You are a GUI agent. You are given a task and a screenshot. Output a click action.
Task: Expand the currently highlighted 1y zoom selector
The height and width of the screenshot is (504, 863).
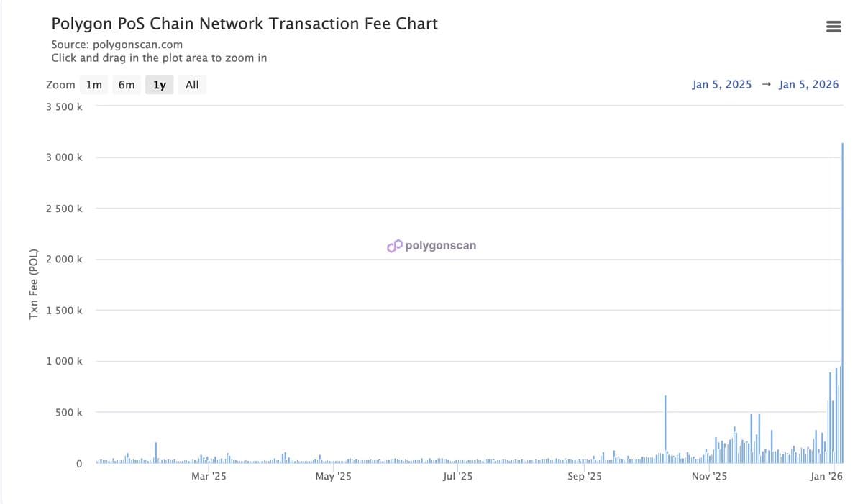coord(158,84)
